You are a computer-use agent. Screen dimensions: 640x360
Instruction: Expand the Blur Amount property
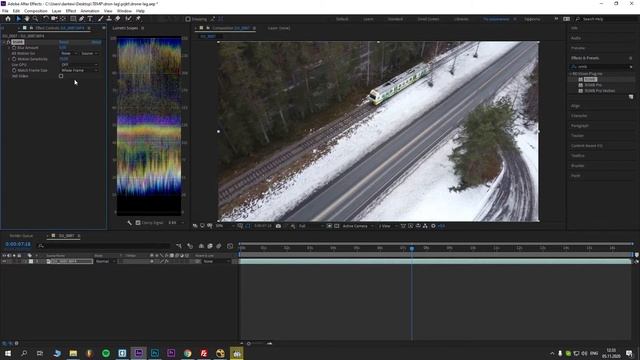[x=9, y=48]
